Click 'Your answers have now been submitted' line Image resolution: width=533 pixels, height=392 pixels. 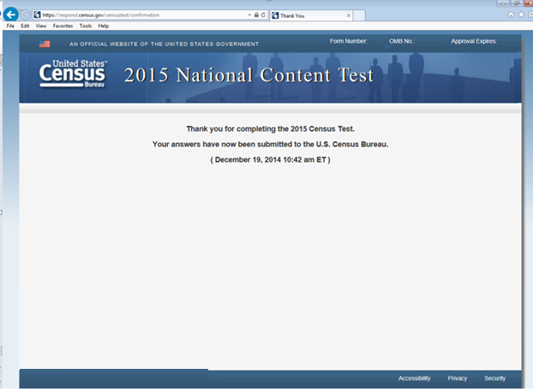click(x=270, y=145)
